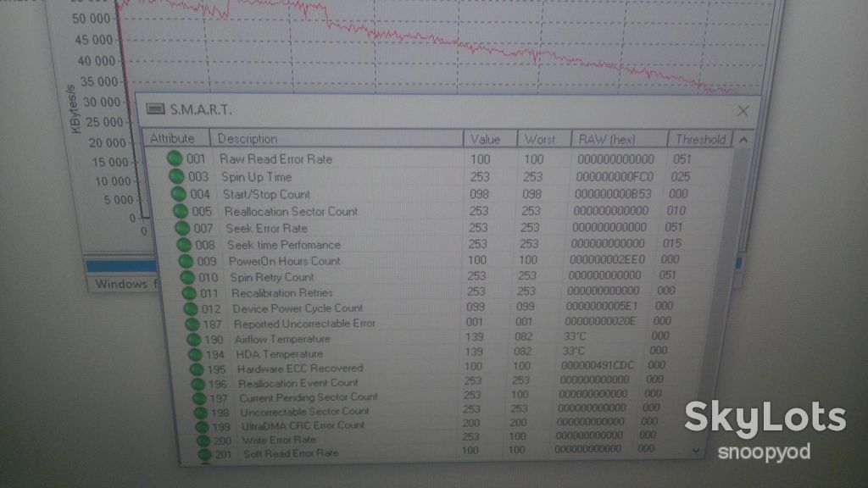
Task: Click the scrollbar down arrow in the S.M.A.R.T. list
Action: [x=697, y=451]
